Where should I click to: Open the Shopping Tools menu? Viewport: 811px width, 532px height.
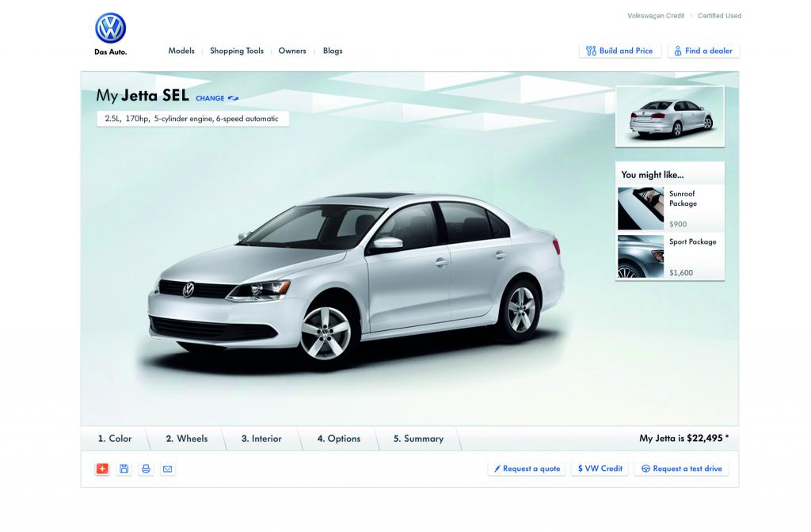(237, 51)
